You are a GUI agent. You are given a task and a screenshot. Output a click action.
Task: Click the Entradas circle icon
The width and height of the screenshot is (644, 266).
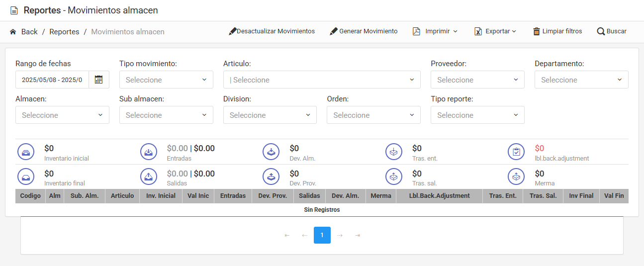coord(149,152)
